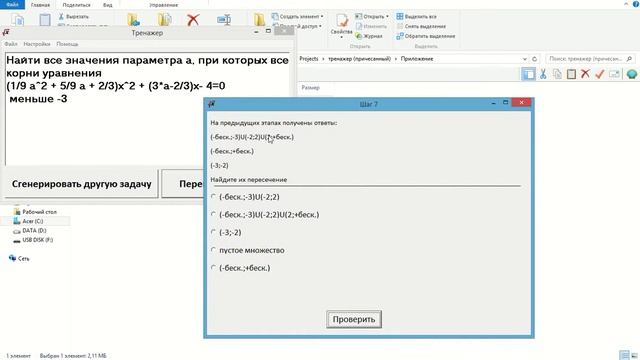This screenshot has height=360, width=640.
Task: Click the partly hidden Пере… button
Action: [183, 184]
